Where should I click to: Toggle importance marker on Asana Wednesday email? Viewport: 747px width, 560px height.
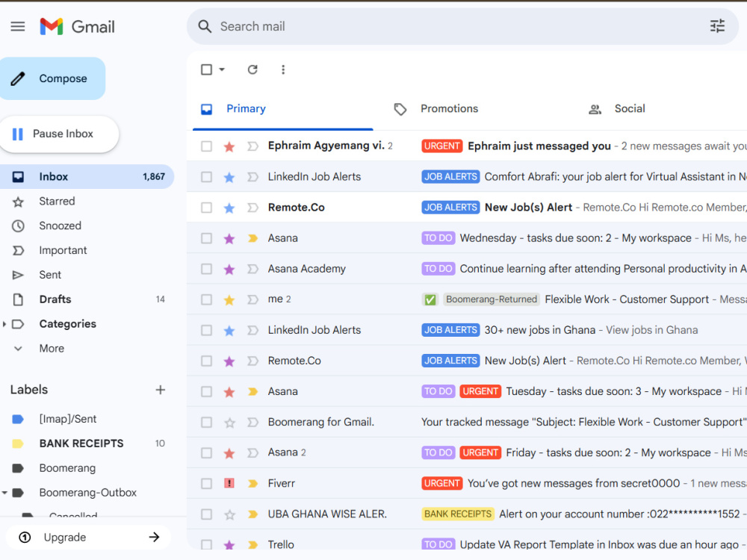252,238
